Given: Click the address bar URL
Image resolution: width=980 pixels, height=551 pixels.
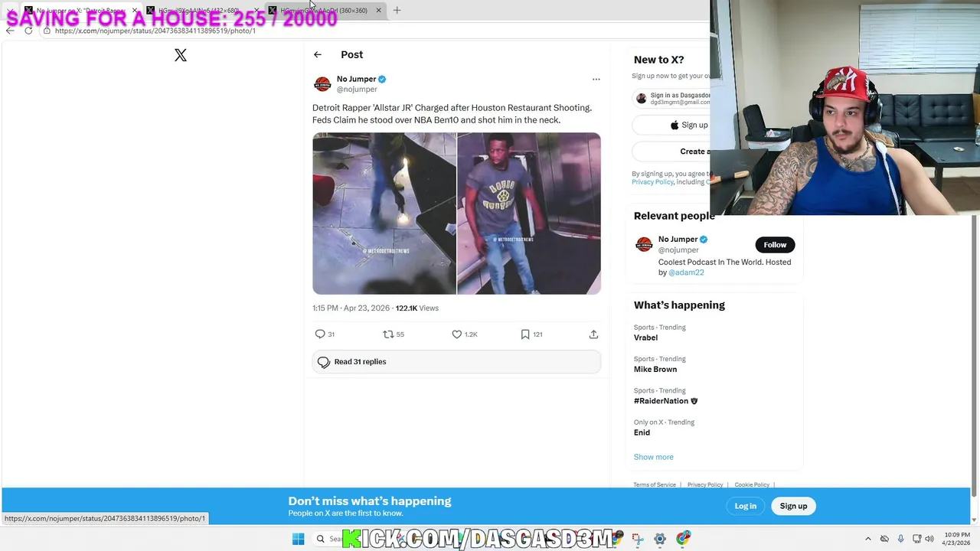Looking at the screenshot, I should pos(155,31).
